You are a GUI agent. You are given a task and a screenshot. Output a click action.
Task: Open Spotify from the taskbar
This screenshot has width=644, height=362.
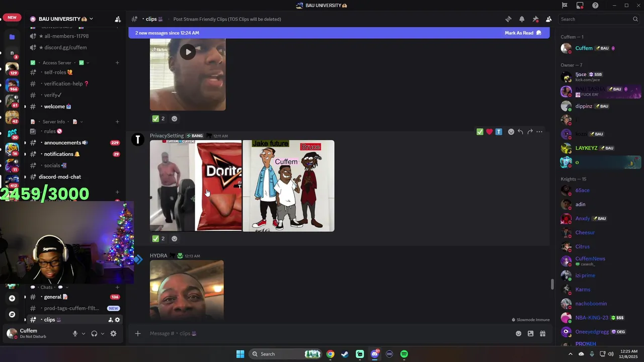(404, 354)
